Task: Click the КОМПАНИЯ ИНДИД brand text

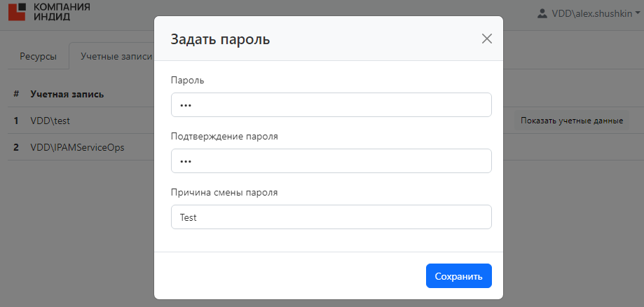Action: 62,11
